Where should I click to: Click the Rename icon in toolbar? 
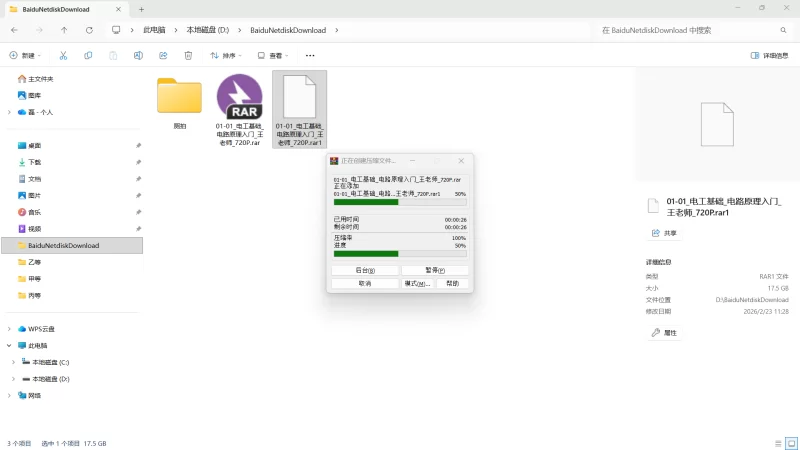(138, 56)
